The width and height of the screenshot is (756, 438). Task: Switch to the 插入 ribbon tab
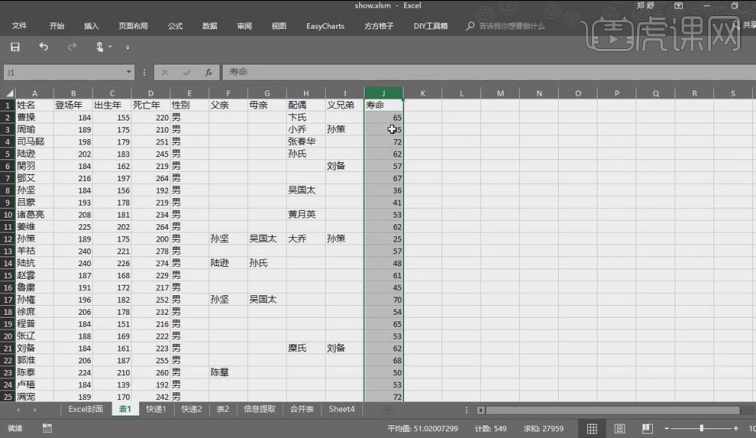(x=91, y=26)
